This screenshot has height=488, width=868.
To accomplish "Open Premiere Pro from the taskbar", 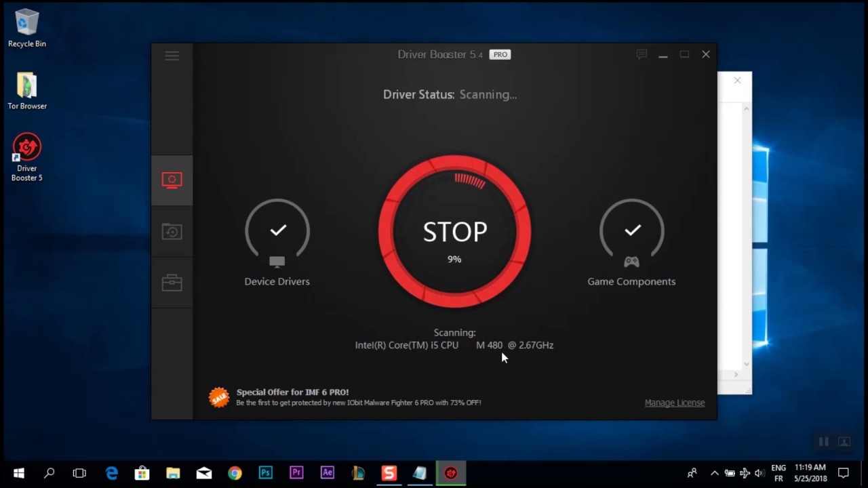I will [296, 473].
